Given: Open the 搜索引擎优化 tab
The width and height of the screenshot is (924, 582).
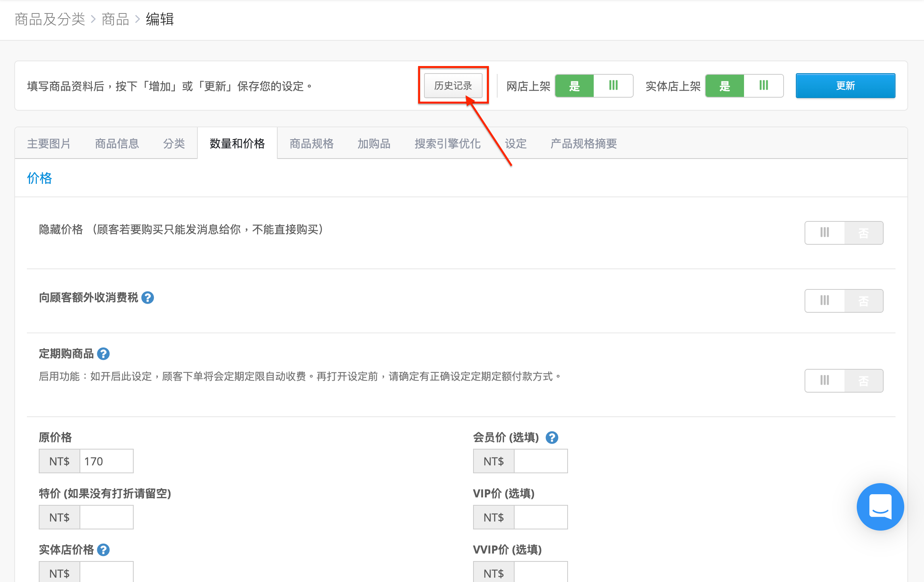Looking at the screenshot, I should pyautogui.click(x=448, y=144).
